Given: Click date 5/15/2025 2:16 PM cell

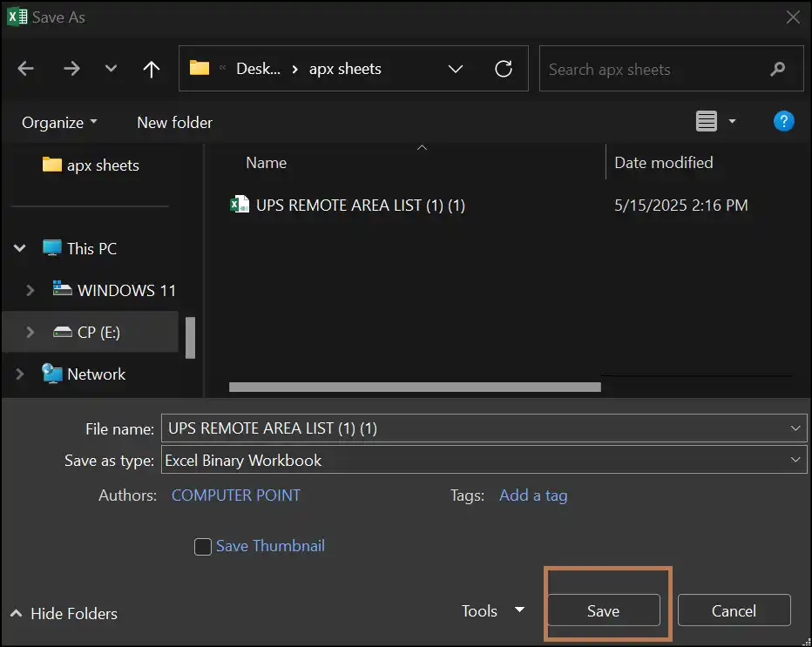Looking at the screenshot, I should [681, 206].
